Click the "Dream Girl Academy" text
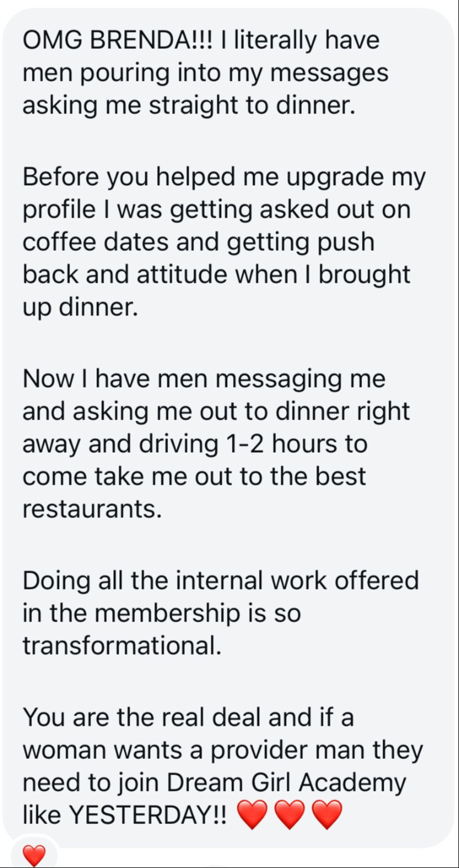The width and height of the screenshot is (459, 868). (286, 783)
